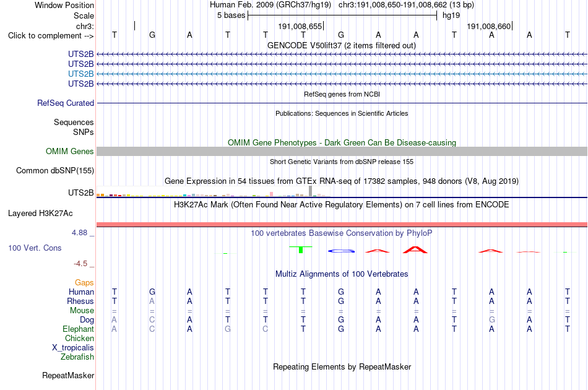Open the GENCODE V50lift37 track title
Viewport: 588px width, 390px height.
342,45
